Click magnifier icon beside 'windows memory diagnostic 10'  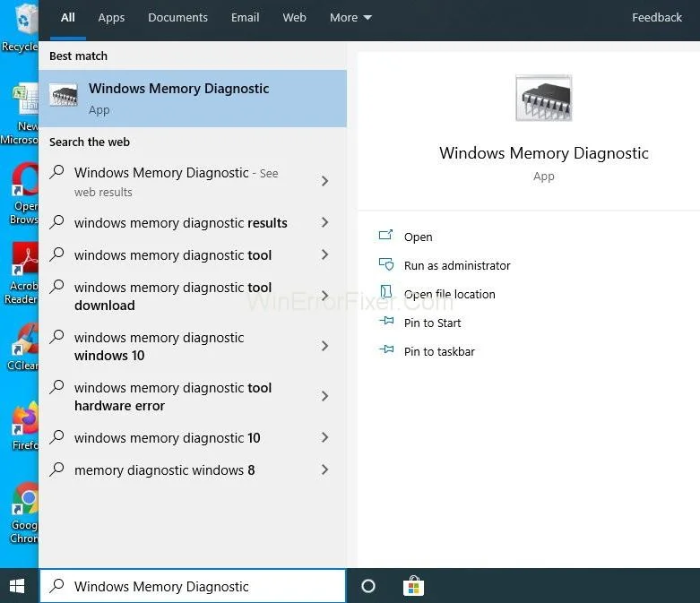tap(56, 437)
